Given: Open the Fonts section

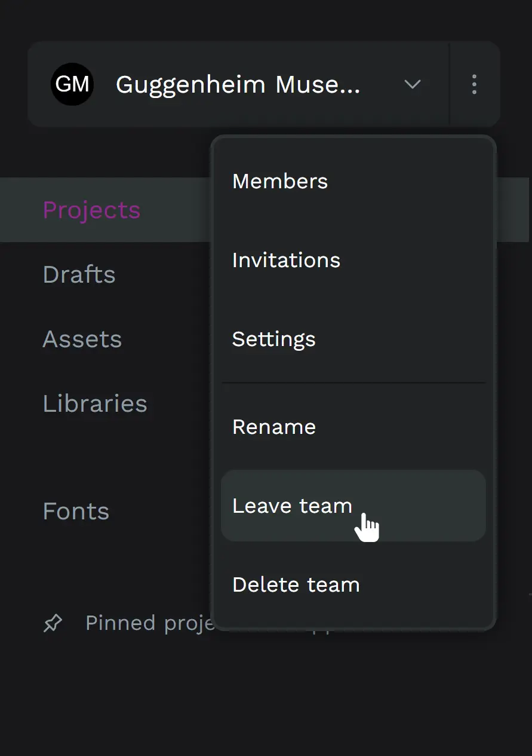Looking at the screenshot, I should (76, 511).
